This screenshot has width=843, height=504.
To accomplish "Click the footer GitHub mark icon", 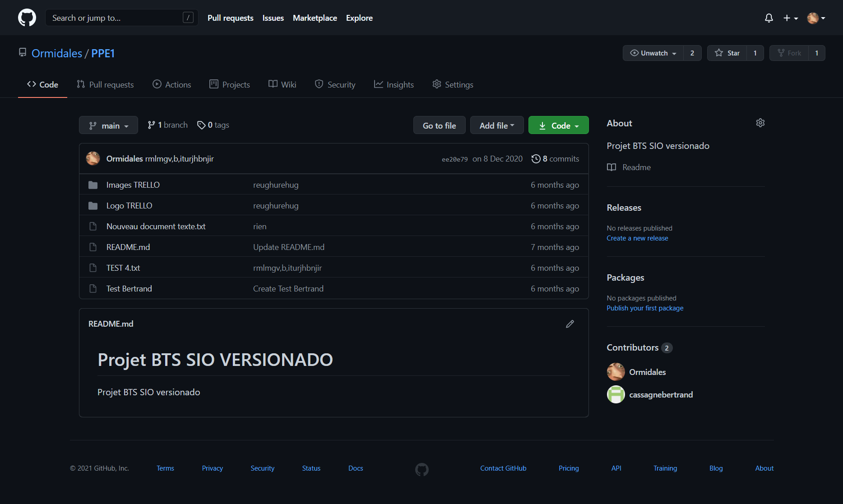I will click(422, 470).
